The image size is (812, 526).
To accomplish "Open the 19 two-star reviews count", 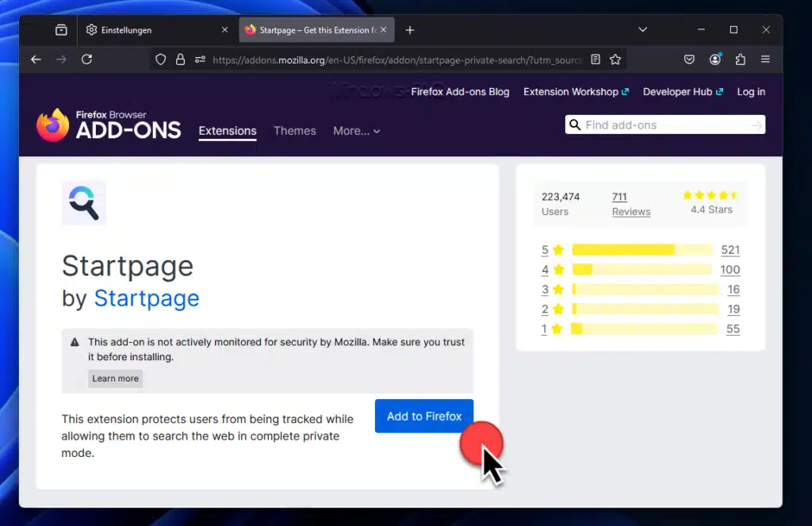I will 733,309.
